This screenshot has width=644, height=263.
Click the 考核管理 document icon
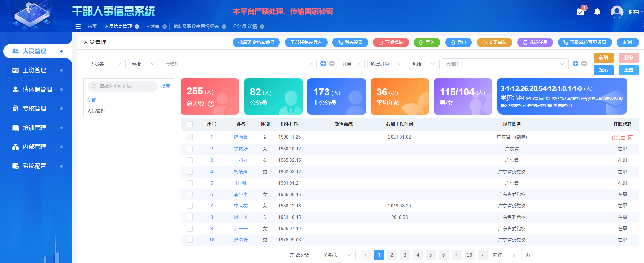[x=15, y=108]
